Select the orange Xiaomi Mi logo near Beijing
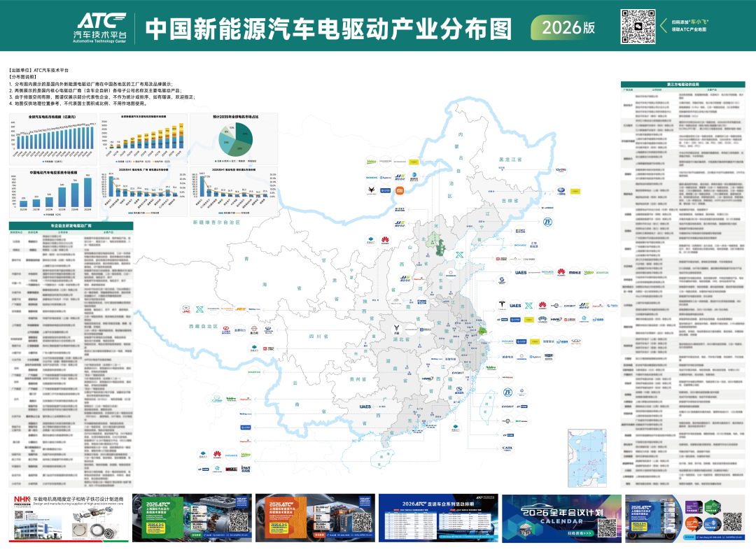 tap(400, 191)
